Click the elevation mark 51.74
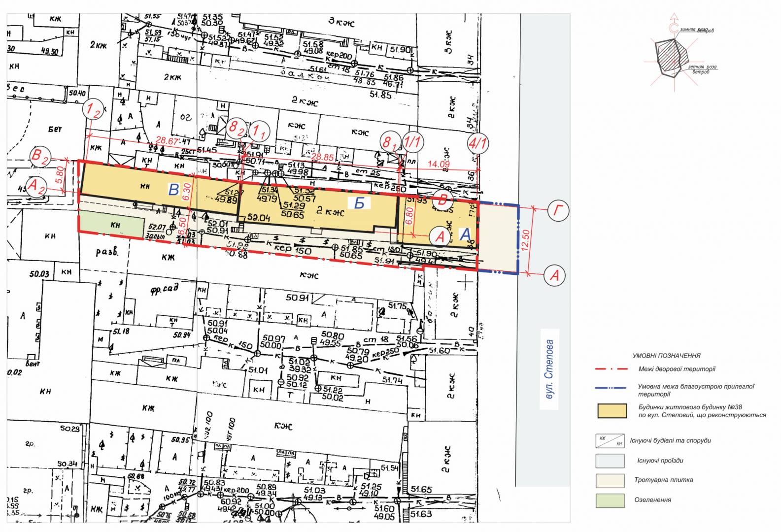The height and width of the screenshot is (532, 781). click(393, 380)
